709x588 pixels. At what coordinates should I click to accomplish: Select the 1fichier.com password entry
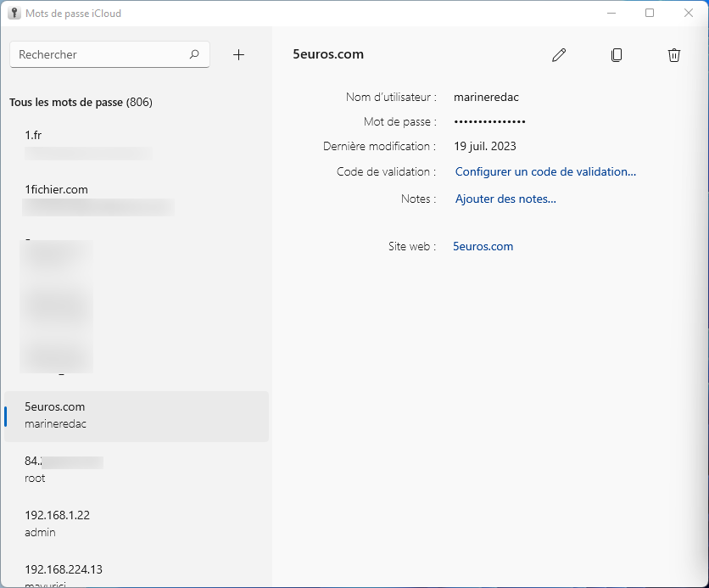[136, 199]
